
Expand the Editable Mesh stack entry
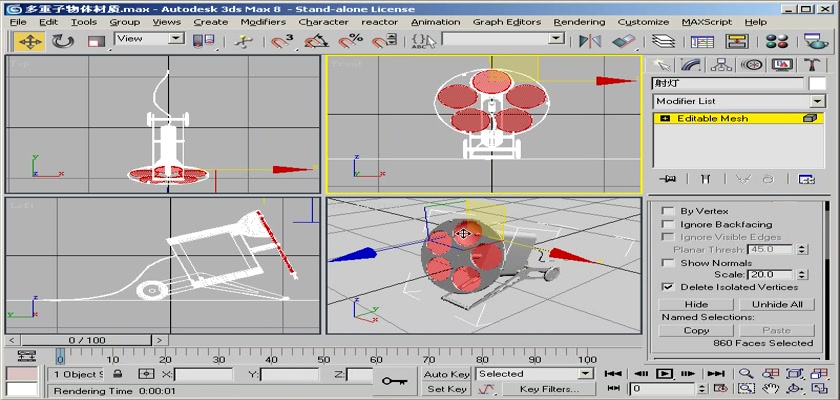tap(663, 118)
